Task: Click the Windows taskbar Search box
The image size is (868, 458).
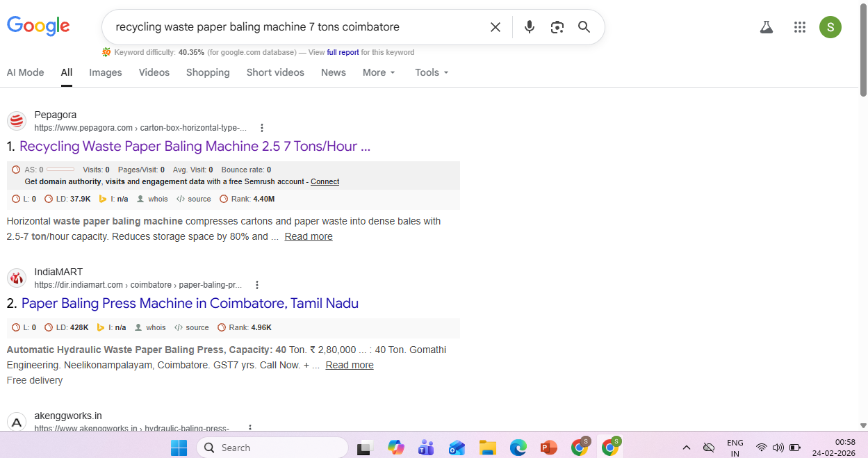Action: pyautogui.click(x=272, y=448)
